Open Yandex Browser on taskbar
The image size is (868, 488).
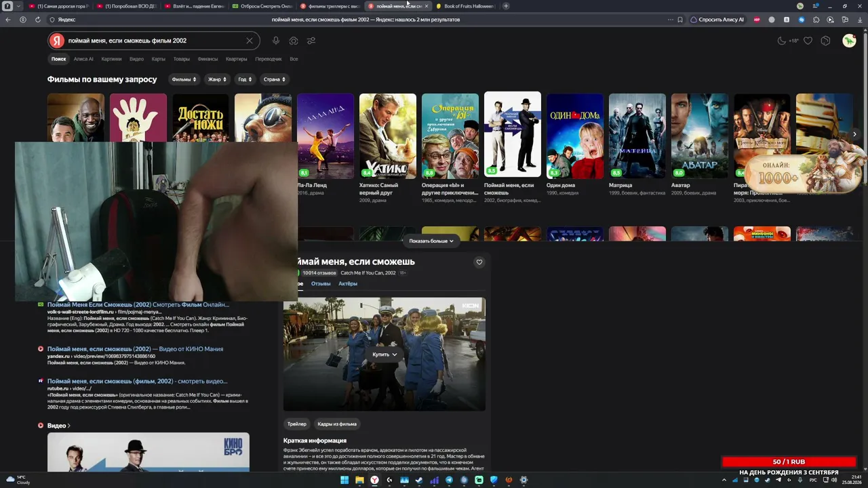coord(374,481)
